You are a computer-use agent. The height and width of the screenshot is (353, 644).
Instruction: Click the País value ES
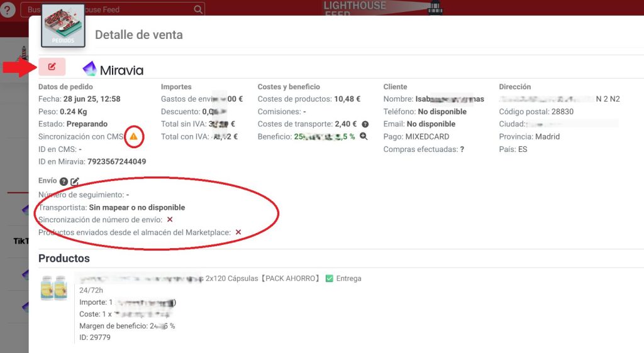pyautogui.click(x=523, y=149)
